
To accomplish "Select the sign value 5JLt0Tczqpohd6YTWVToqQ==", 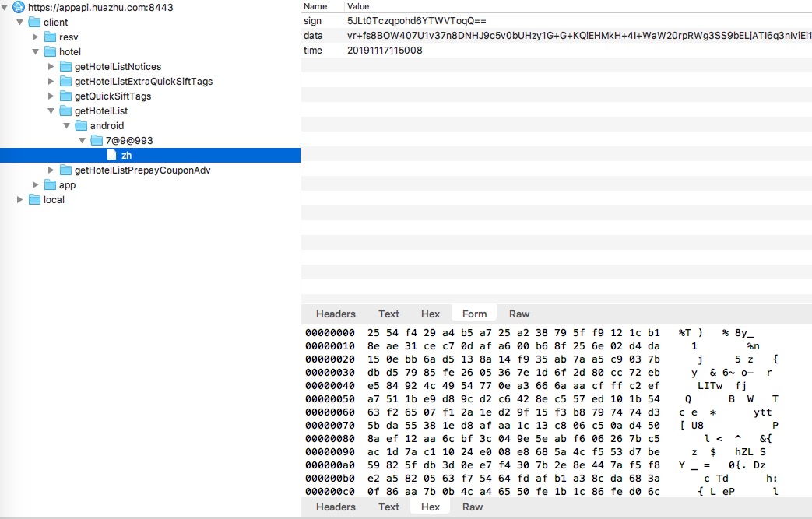I will pos(417,21).
